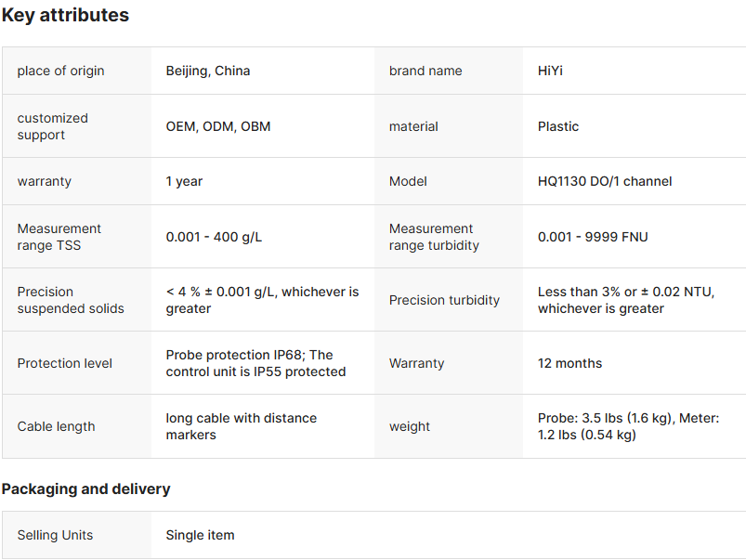
Task: Click the OEM, ODM, OBM value
Action: [x=218, y=126]
